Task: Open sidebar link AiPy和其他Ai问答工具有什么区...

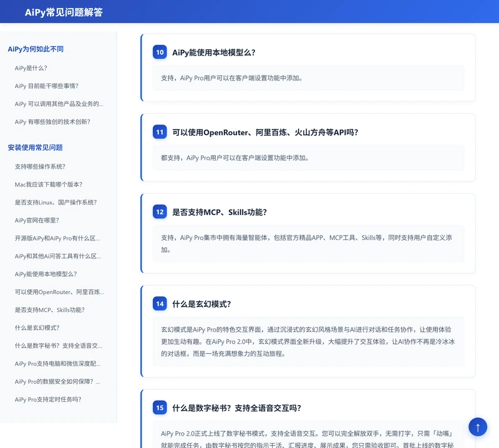Action: coord(58,256)
